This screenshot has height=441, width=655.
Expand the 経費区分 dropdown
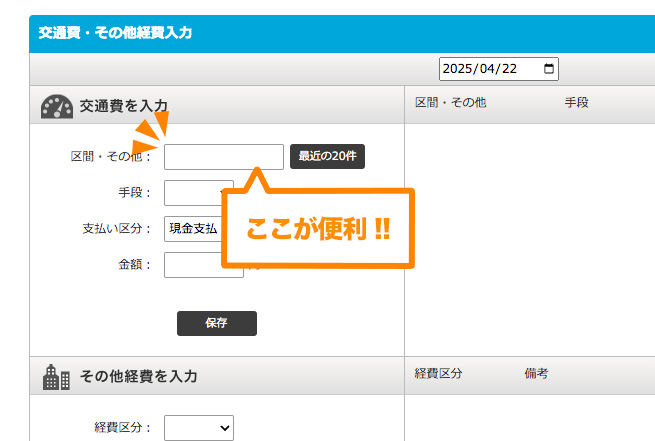pyautogui.click(x=199, y=428)
